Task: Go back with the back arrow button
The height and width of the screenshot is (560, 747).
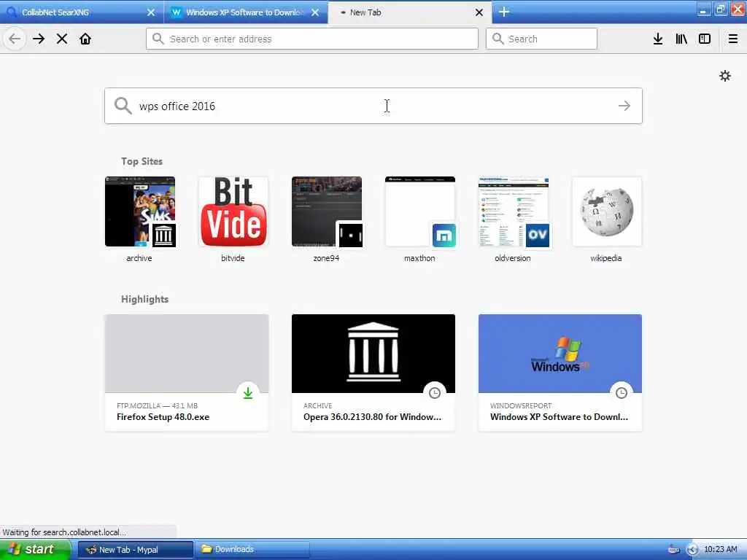Action: pyautogui.click(x=15, y=39)
